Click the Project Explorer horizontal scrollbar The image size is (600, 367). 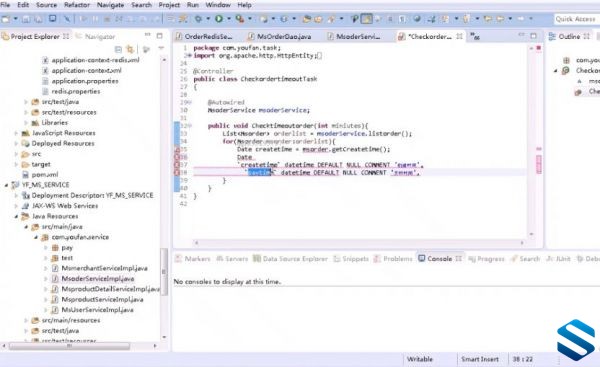(x=70, y=346)
